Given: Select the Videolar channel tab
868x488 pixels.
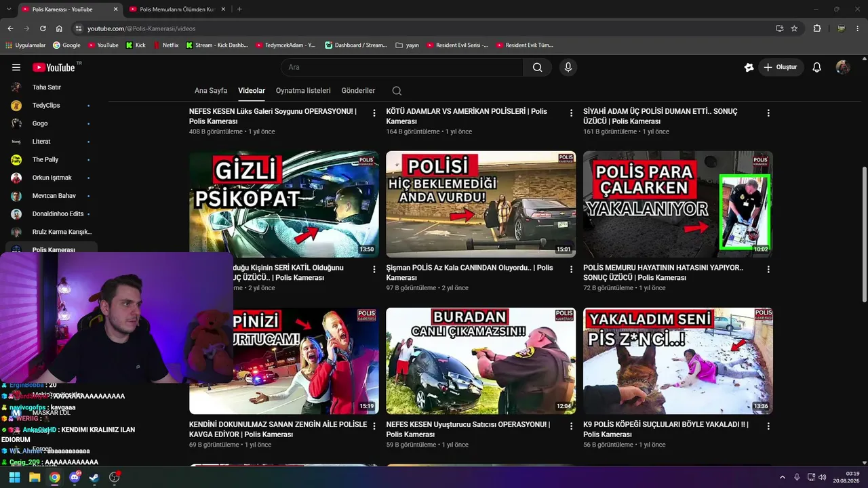Looking at the screenshot, I should pos(252,91).
